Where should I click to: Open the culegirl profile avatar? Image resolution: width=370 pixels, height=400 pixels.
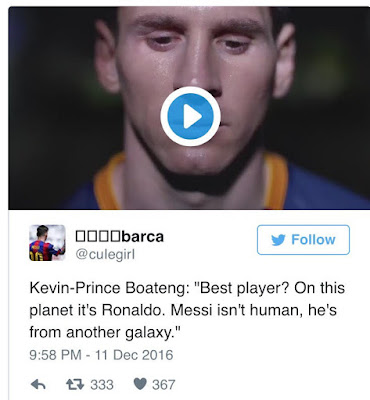click(47, 243)
